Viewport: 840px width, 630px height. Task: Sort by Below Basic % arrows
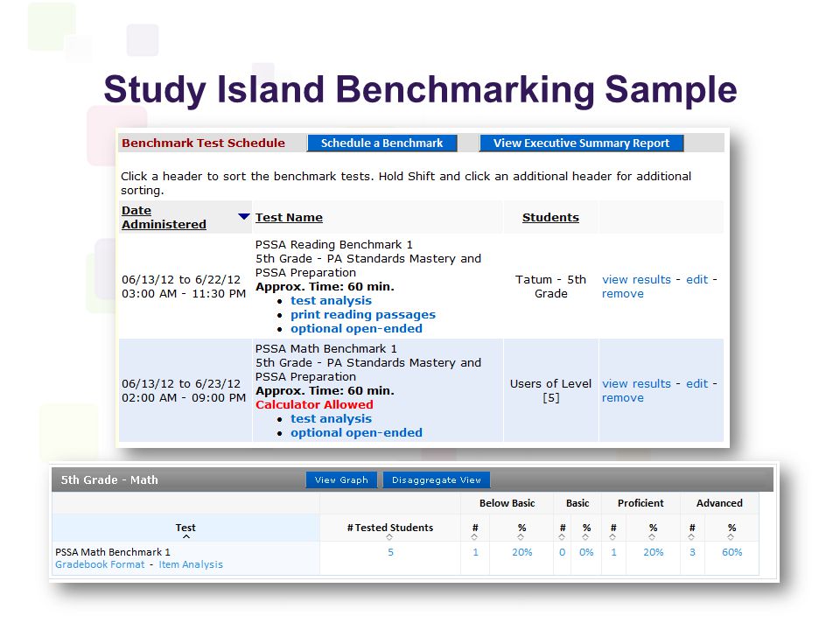pos(521,536)
